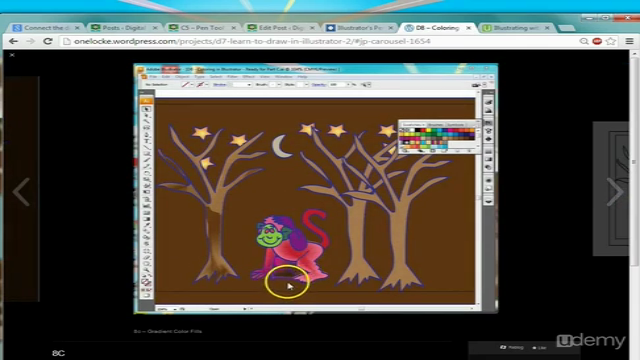Show the next carousel image arrow
The height and width of the screenshot is (360, 640).
[x=615, y=191]
